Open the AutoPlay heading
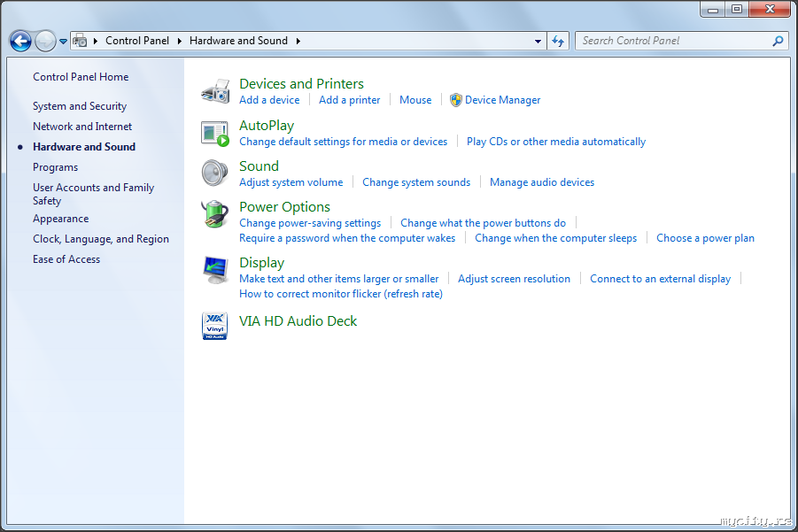The image size is (798, 532). coord(267,125)
